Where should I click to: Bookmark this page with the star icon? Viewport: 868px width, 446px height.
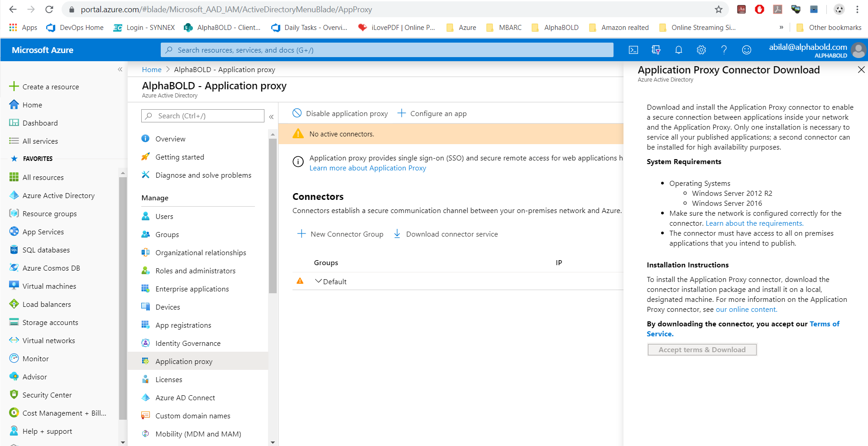(x=719, y=9)
